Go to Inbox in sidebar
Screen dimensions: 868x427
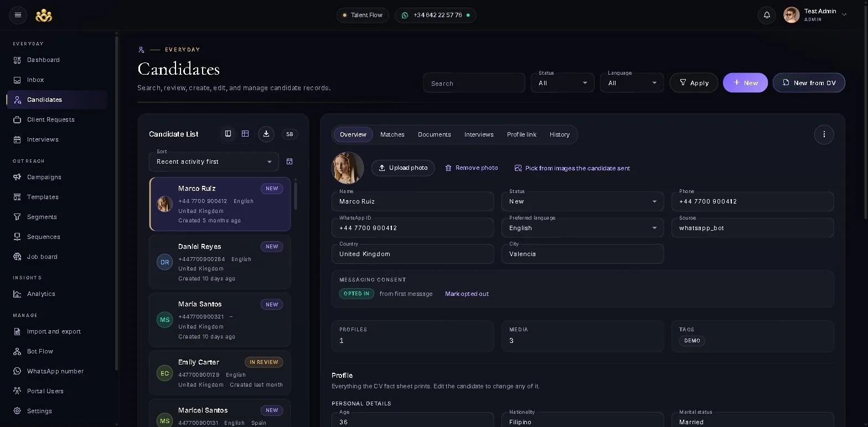pyautogui.click(x=56, y=80)
